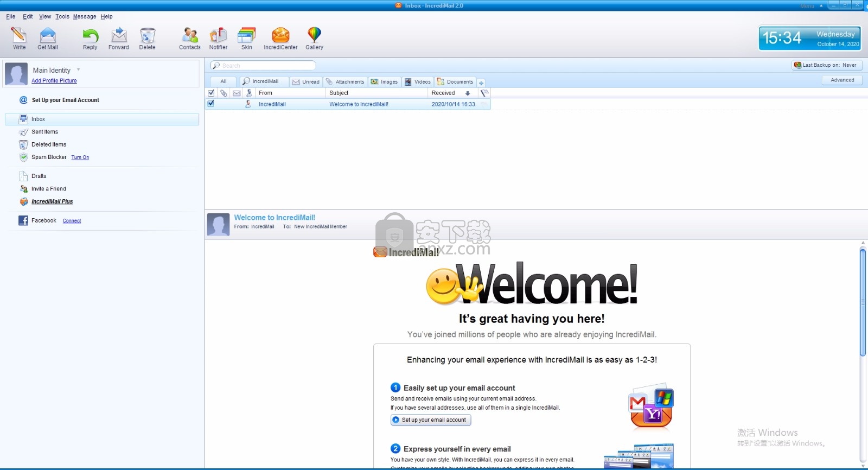Screen dimensions: 868x470
Task: Switch to the Unread filter tab
Action: point(306,81)
